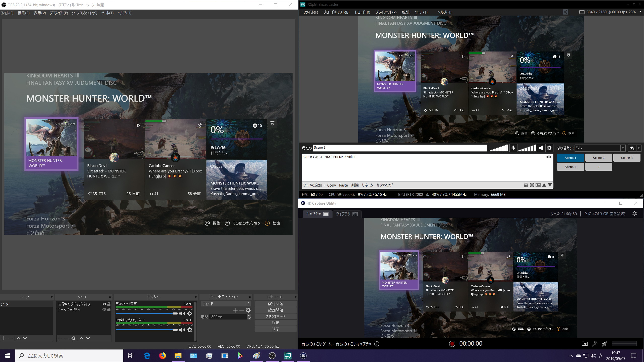Open XSplit ブロードキャスト(B) menu
The image size is (644, 362).
click(336, 12)
